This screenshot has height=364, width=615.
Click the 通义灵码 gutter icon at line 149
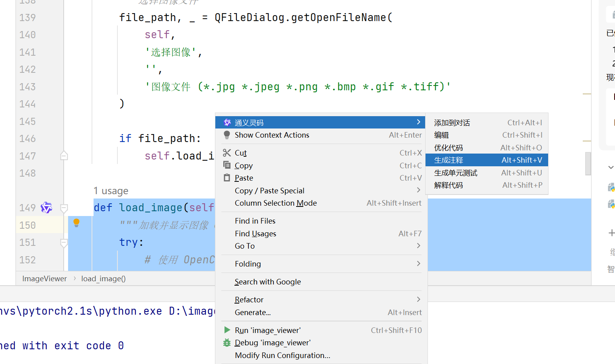pos(47,207)
